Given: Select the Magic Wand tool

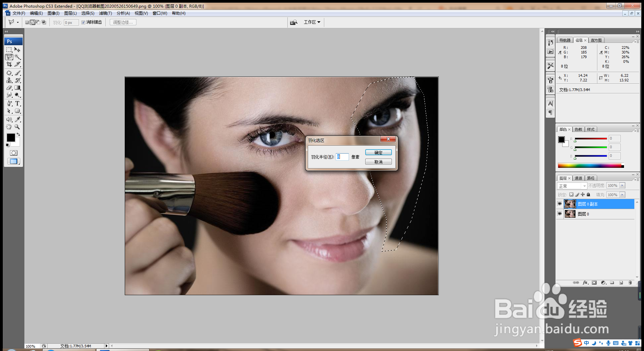Looking at the screenshot, I should [x=18, y=57].
